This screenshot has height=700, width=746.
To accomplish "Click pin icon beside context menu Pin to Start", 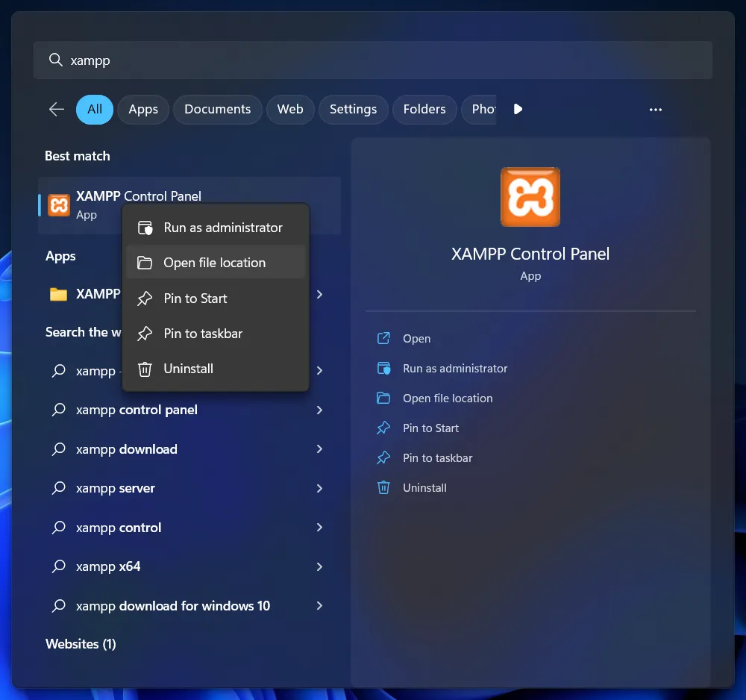I will click(x=145, y=299).
